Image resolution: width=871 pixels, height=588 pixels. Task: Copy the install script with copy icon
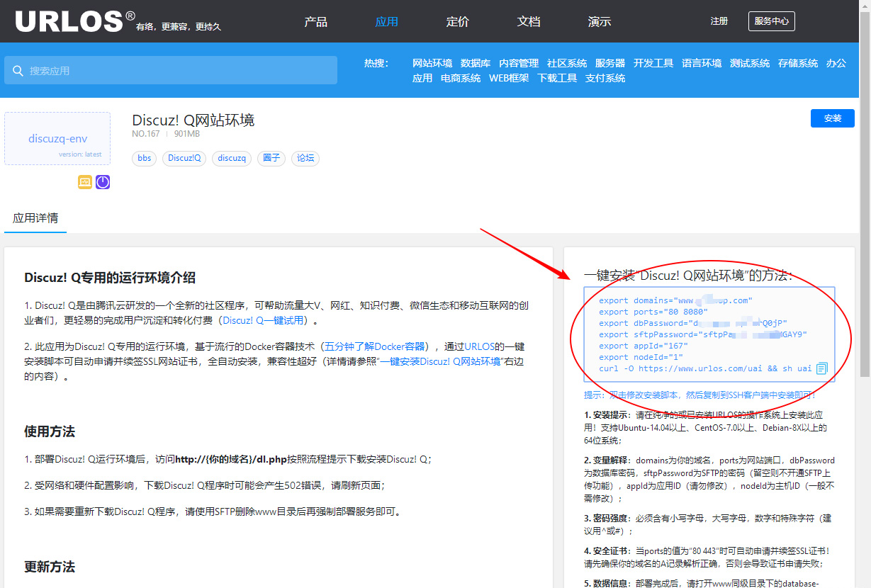point(821,368)
